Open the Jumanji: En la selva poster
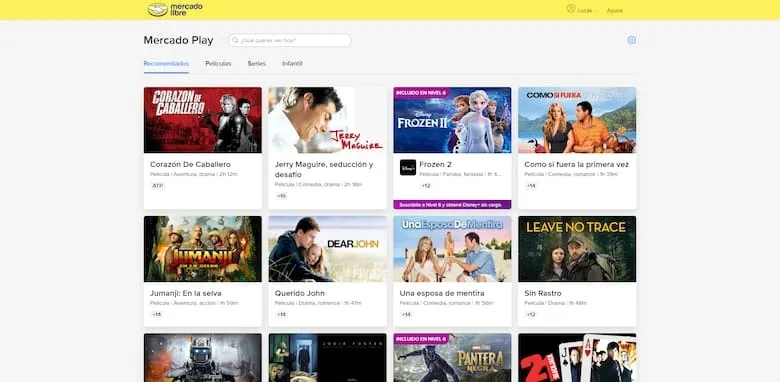This screenshot has width=780, height=382. point(202,249)
